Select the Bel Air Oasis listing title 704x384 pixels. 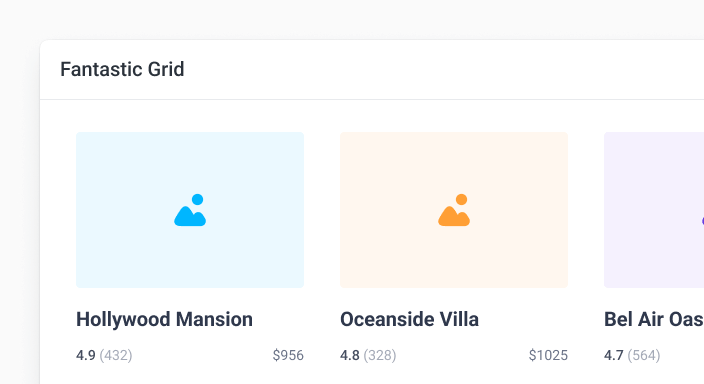click(654, 319)
